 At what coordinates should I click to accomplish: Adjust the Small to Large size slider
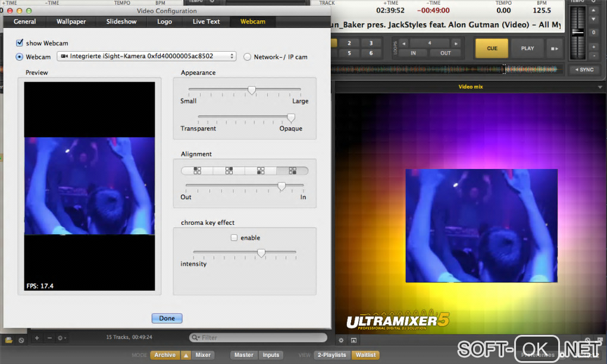coord(252,90)
